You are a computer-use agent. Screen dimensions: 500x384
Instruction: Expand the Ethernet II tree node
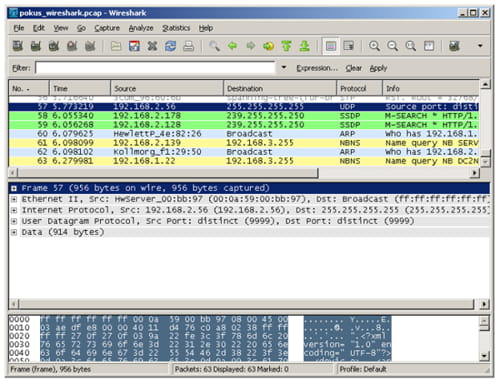(x=14, y=199)
